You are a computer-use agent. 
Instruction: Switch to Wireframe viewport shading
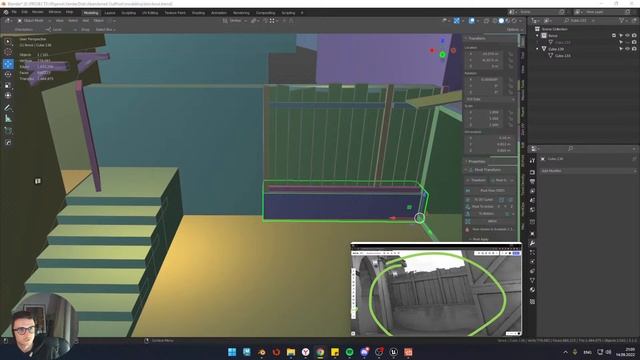[495, 20]
